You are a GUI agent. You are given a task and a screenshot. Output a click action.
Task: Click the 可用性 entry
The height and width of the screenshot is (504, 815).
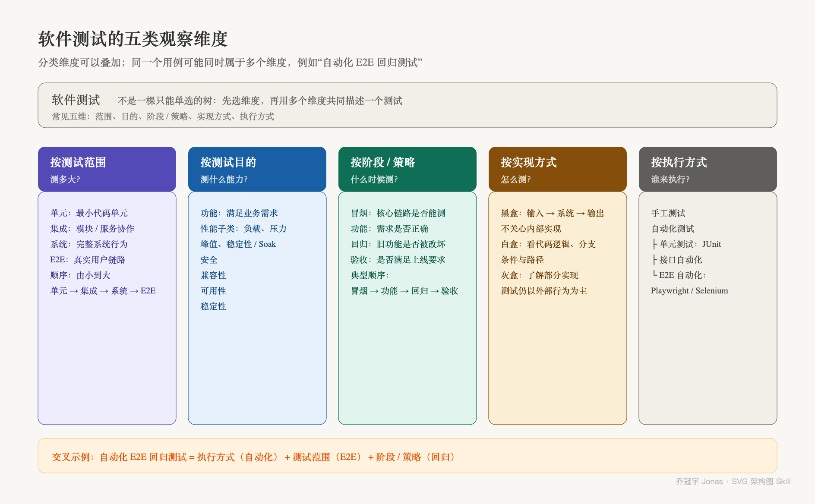coord(213,291)
